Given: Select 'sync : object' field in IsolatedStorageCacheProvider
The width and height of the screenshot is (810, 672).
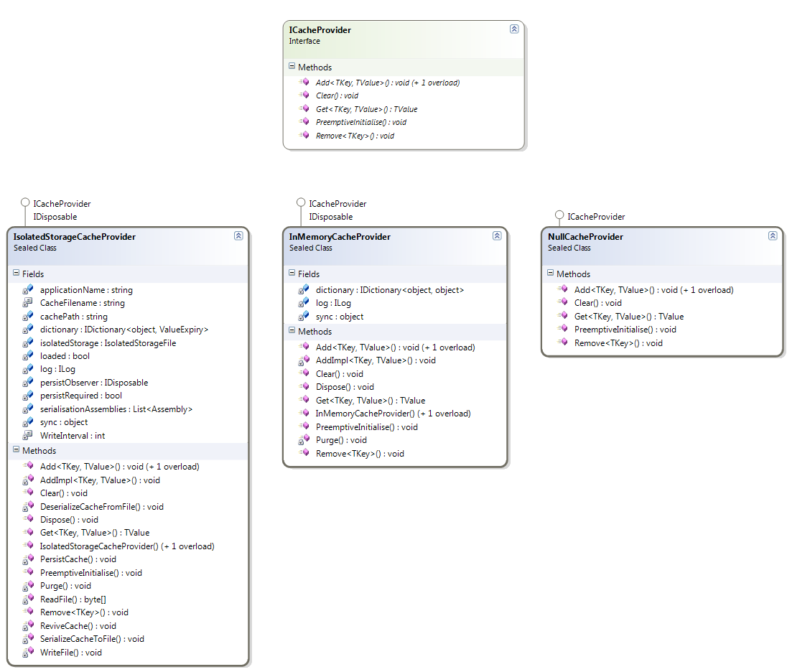Looking at the screenshot, I should click(x=63, y=422).
